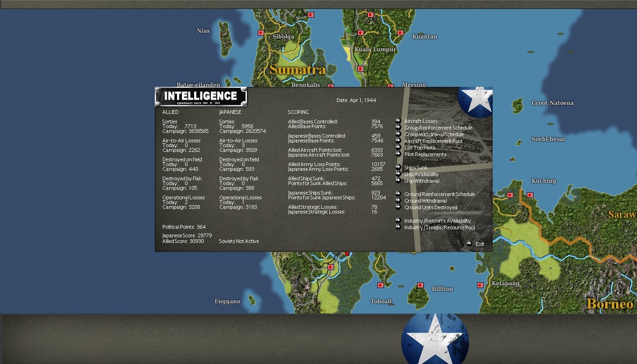Viewport: 637px width, 364px height.
Task: Open the Industry/Troops/Resource Pool report
Action: tap(440, 227)
